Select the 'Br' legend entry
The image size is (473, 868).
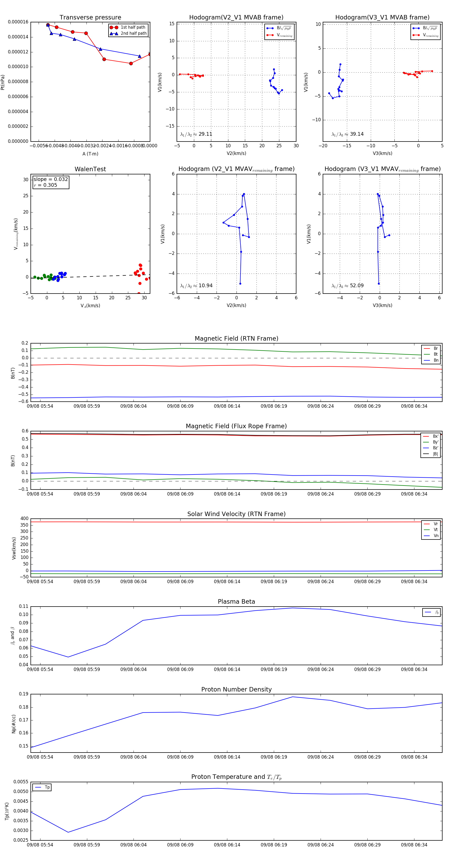click(431, 349)
